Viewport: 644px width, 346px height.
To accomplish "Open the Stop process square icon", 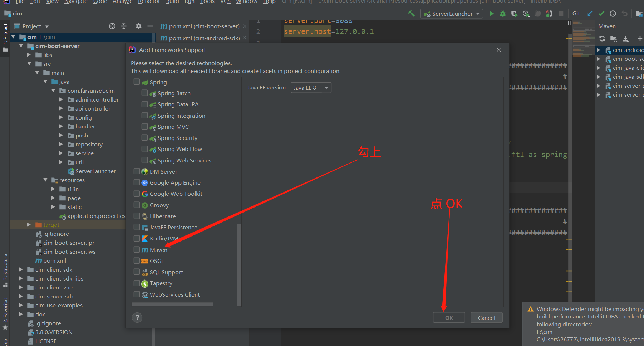I will (x=561, y=14).
